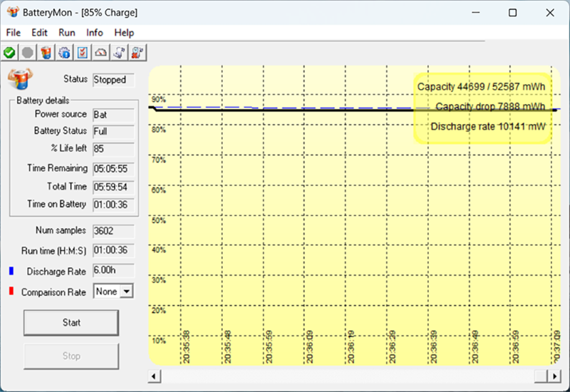Click the Total Time field 05:59:54
The height and width of the screenshot is (392, 570).
[113, 187]
